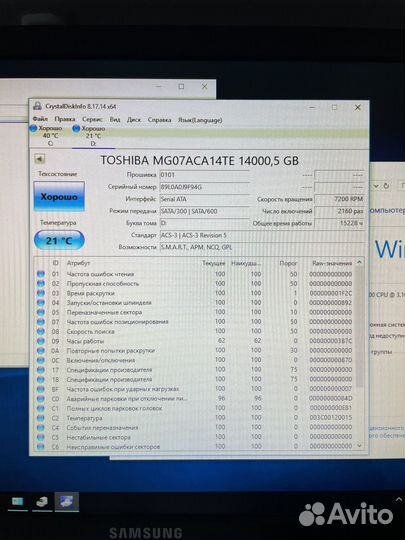Click status icon for Повторные попытки раскрутки
This screenshot has width=405, height=540.
pyautogui.click(x=41, y=351)
